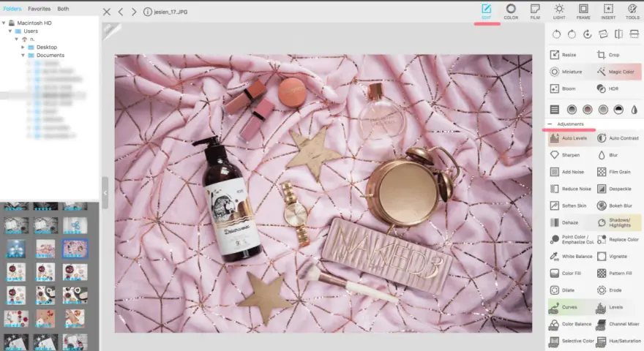Open the EDIT tab
The height and width of the screenshot is (351, 644).
pos(486,12)
